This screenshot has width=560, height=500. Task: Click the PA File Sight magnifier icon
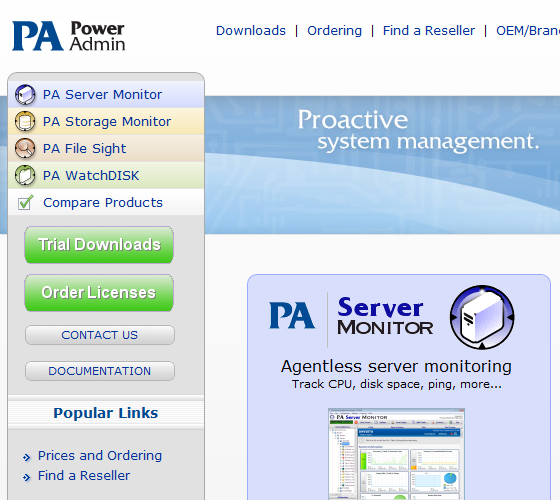click(x=25, y=148)
